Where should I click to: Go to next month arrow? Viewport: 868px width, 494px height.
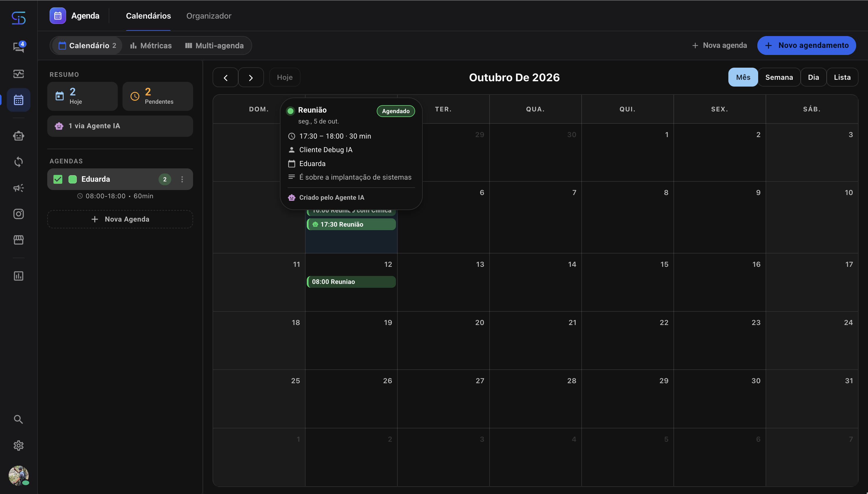pos(251,78)
